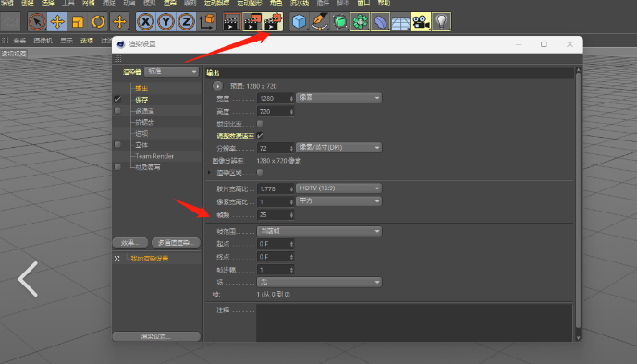
Task: Click the 渲染设置... button at bottom
Action: (156, 336)
